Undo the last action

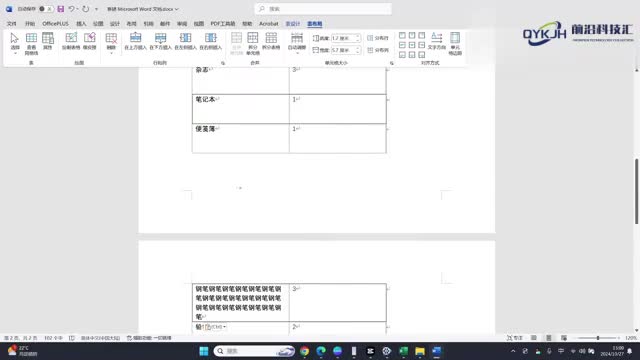[71, 9]
